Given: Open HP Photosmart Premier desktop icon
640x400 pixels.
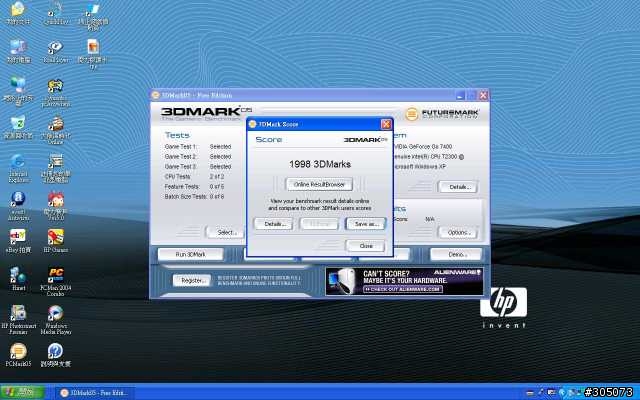Looking at the screenshot, I should (18, 320).
